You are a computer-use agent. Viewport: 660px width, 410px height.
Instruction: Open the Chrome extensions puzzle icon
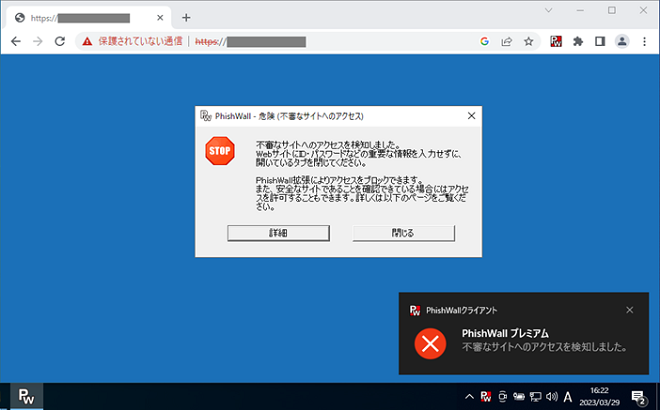click(577, 42)
